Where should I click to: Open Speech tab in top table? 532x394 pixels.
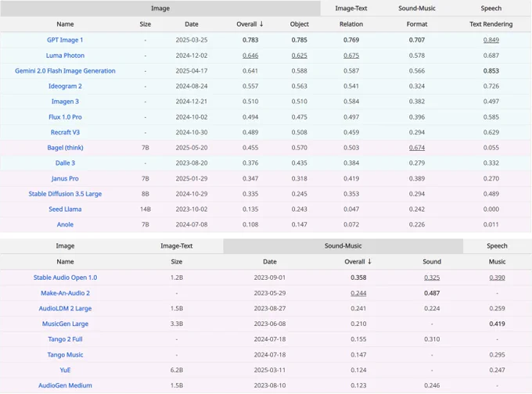pos(491,9)
